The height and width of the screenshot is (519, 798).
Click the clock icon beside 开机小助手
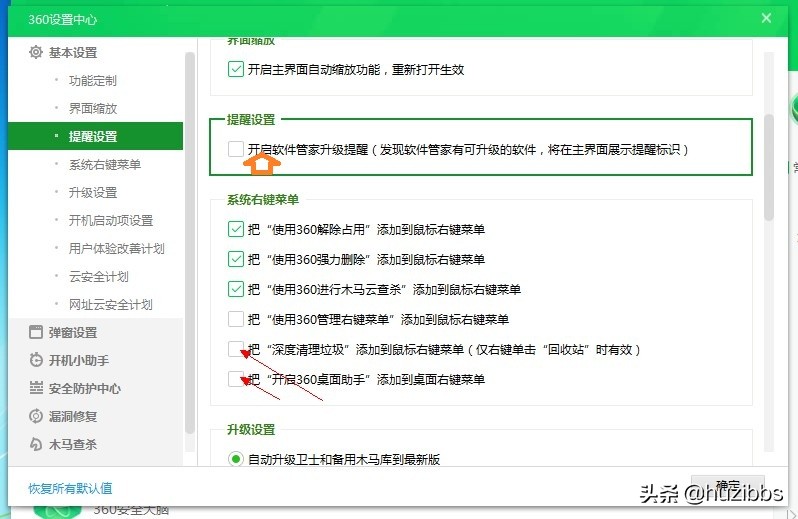pyautogui.click(x=36, y=360)
